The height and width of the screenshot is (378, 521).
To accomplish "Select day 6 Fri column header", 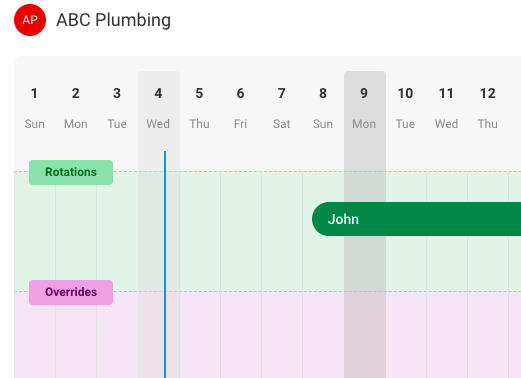I will tap(240, 107).
